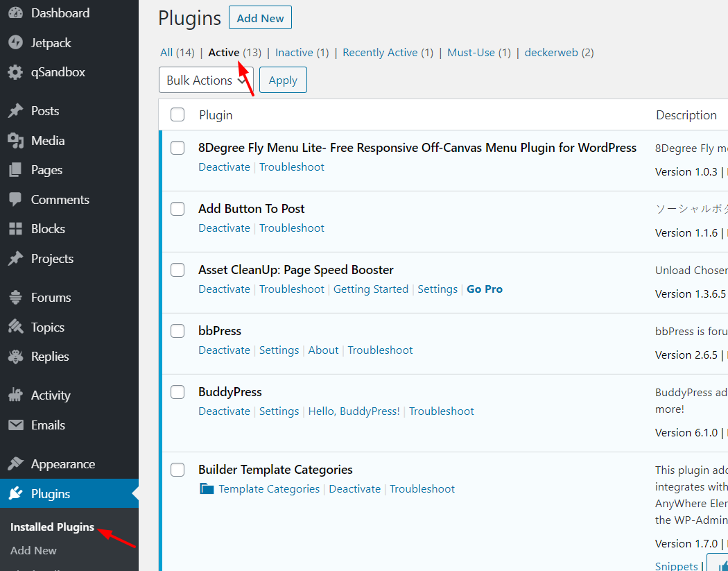
Task: Tick the bbPress plugin checkbox
Action: [x=177, y=331]
